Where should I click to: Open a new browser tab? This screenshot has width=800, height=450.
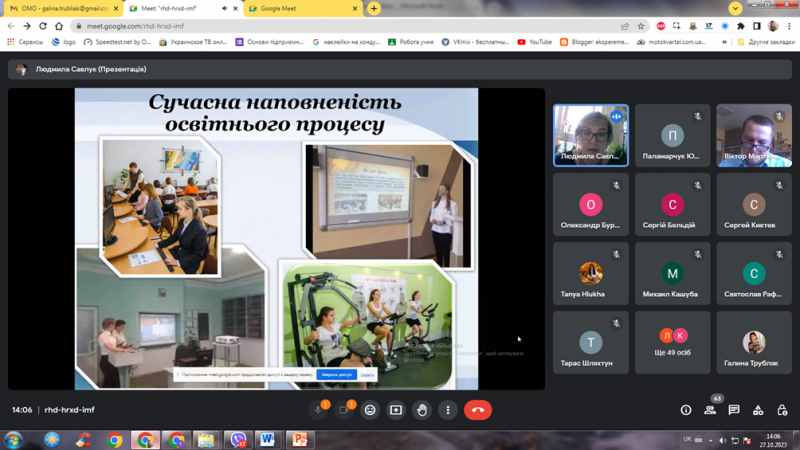[374, 9]
